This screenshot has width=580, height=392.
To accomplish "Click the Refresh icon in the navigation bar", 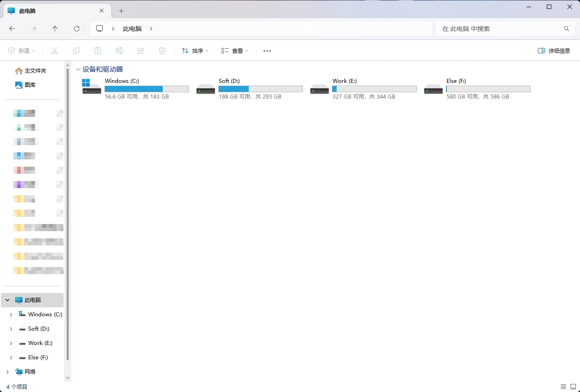I will [77, 28].
